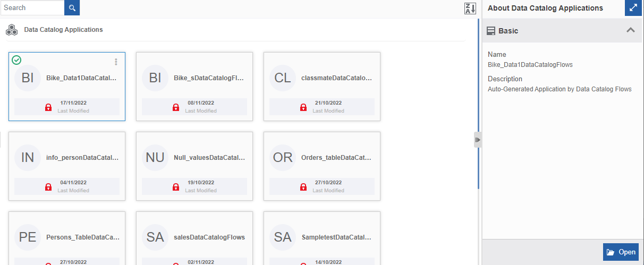The height and width of the screenshot is (265, 644).
Task: Click the Data Catalog Applications heading
Action: point(63,30)
